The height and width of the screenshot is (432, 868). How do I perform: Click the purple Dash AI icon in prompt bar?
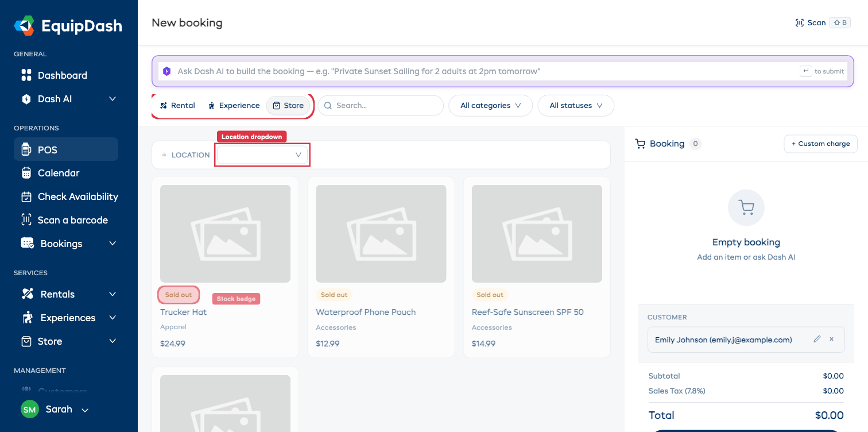[166, 71]
